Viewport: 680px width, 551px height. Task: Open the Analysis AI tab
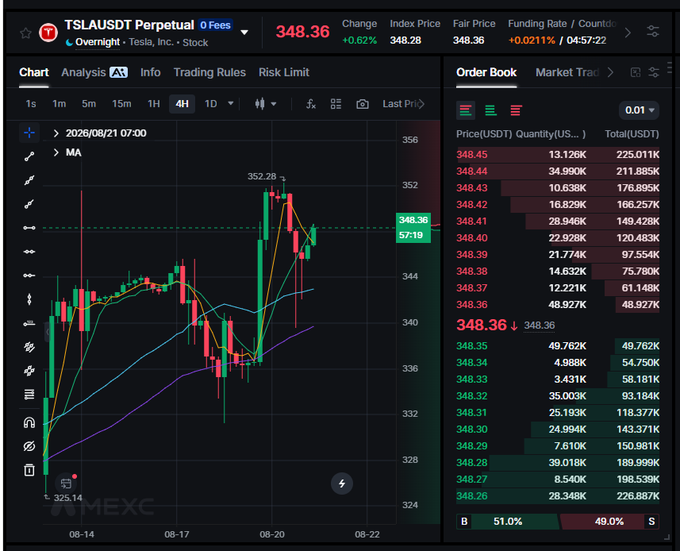click(x=94, y=72)
